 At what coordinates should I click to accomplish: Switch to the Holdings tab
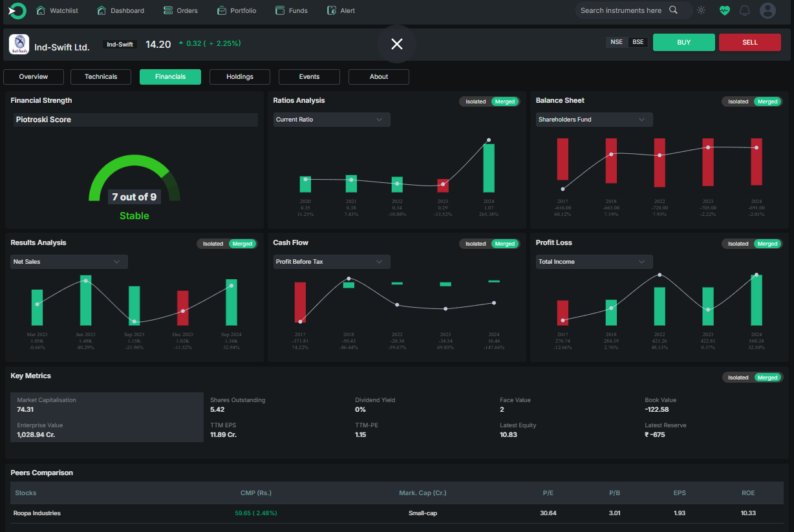pyautogui.click(x=240, y=77)
